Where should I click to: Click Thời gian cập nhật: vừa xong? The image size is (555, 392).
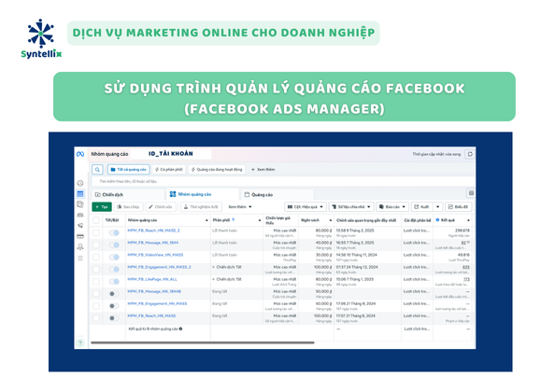click(436, 154)
